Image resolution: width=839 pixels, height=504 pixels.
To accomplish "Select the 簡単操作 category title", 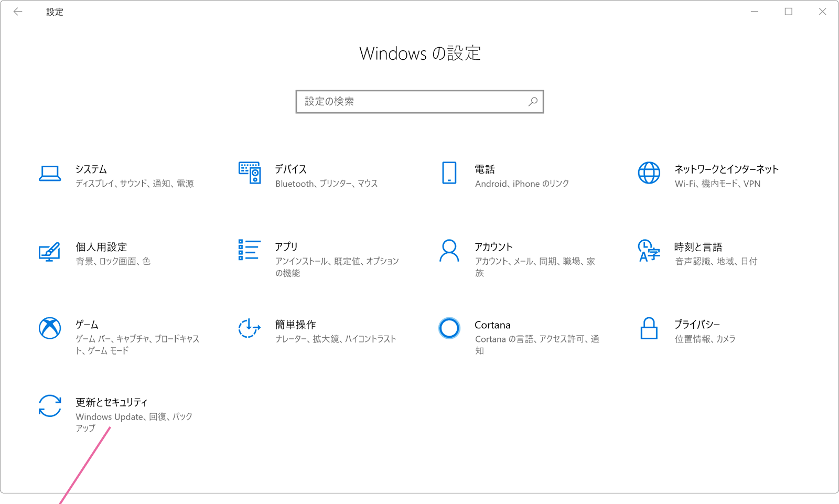I will click(x=296, y=325).
